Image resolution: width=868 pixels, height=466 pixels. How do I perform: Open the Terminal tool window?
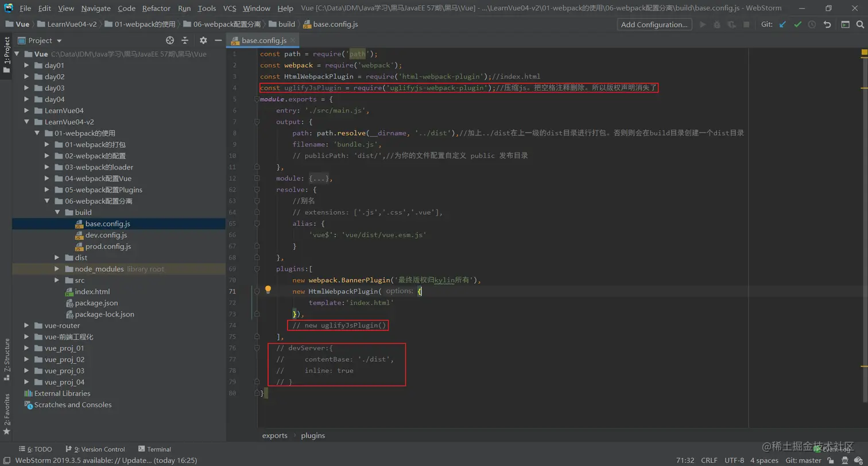click(154, 449)
